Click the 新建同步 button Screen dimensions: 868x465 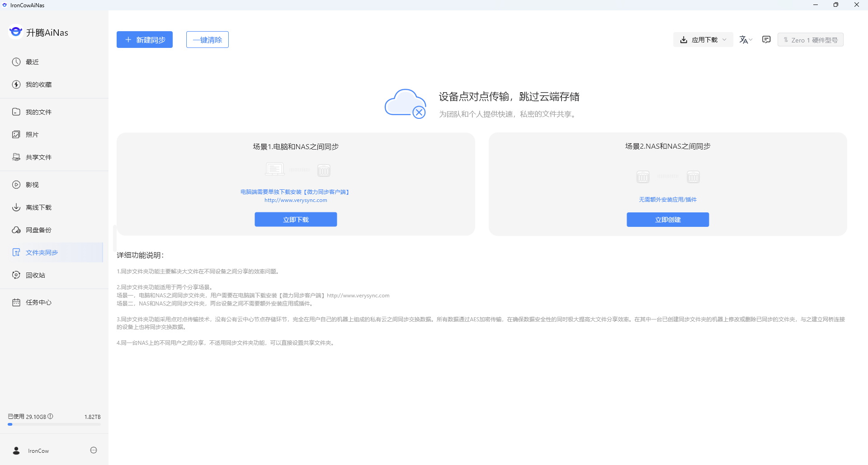coord(145,40)
